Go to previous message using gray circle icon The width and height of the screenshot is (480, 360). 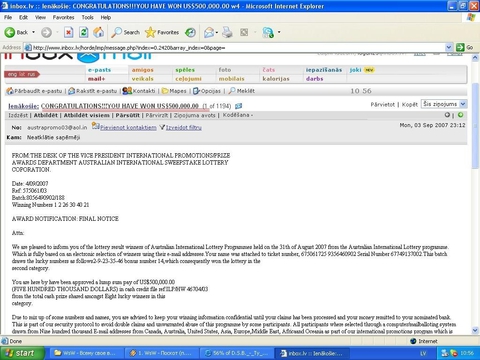coord(447,115)
